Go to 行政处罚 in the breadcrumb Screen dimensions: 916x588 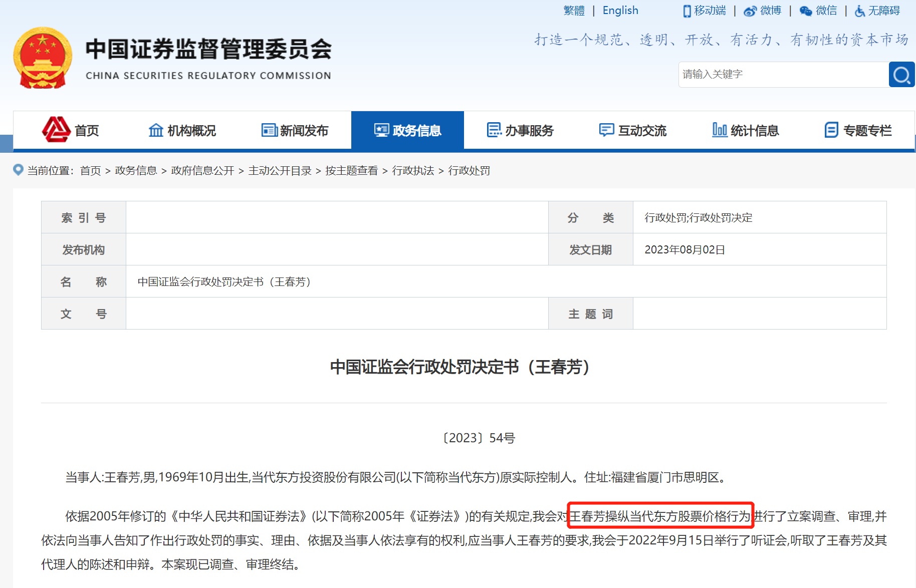click(x=469, y=171)
